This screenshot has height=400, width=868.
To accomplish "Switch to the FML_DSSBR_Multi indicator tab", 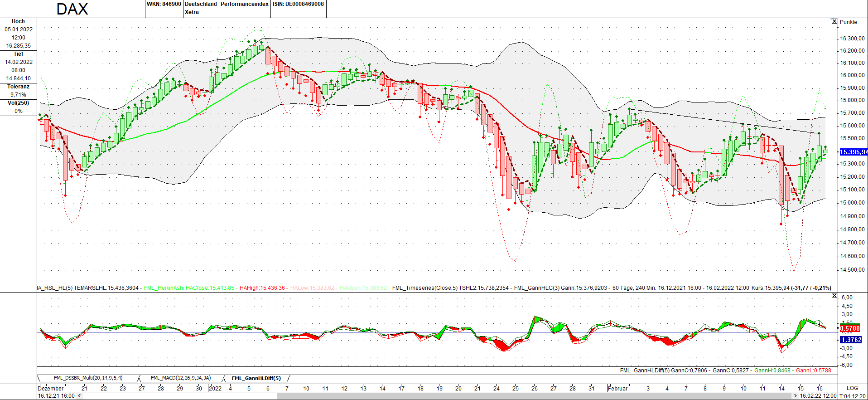I will click(x=88, y=378).
